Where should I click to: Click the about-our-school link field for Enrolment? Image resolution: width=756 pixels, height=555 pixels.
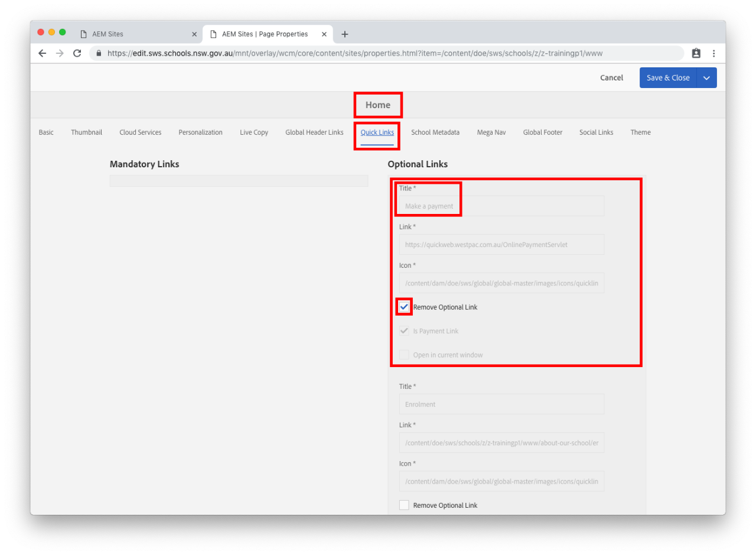tap(501, 443)
